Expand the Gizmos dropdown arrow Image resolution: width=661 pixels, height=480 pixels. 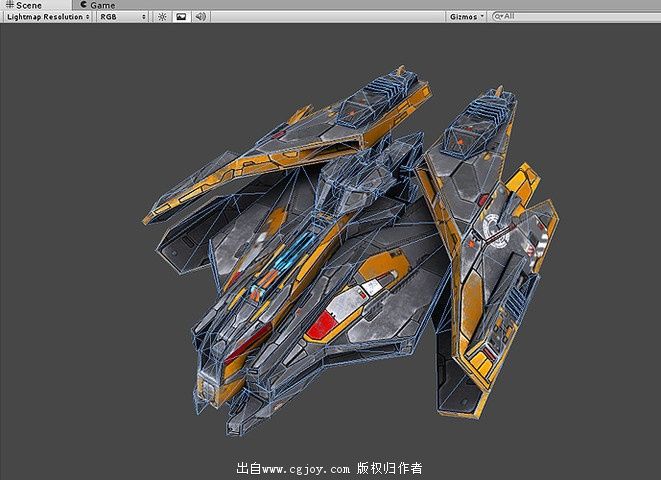483,17
